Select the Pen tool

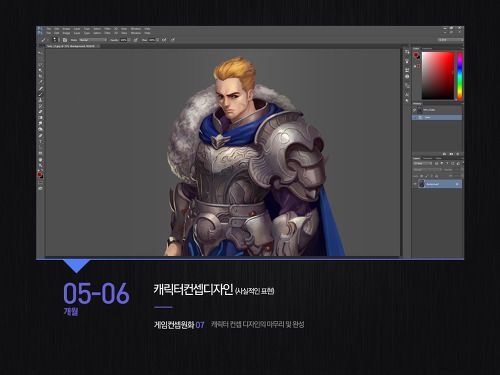tap(41, 135)
